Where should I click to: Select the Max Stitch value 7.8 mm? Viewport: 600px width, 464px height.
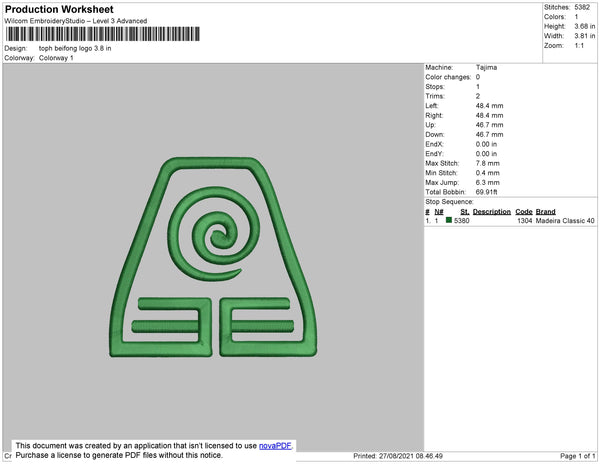pyautogui.click(x=488, y=163)
